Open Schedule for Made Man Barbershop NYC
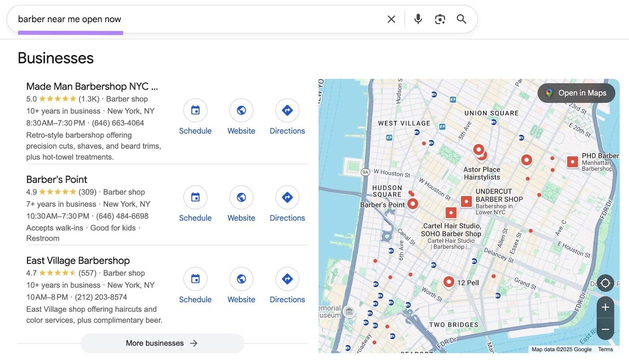The width and height of the screenshot is (629, 364). pos(195,111)
